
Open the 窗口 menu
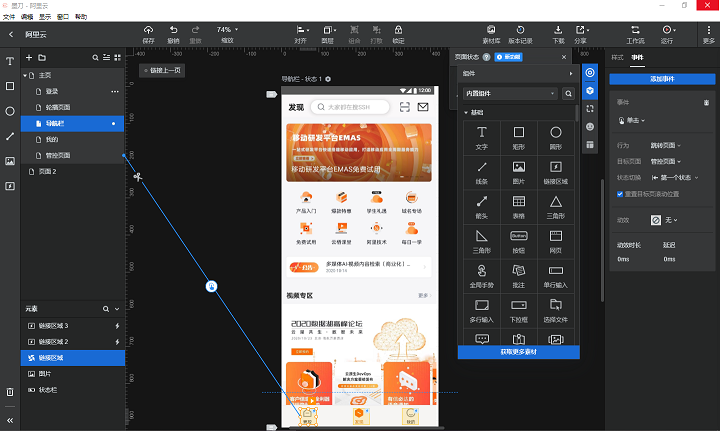62,17
